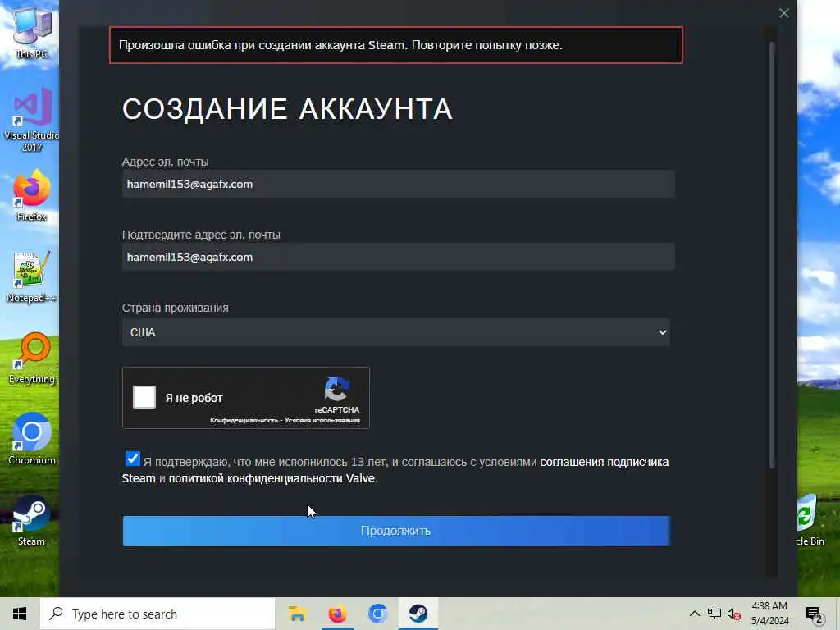Screen dimensions: 840x630
Task: Click the Продолжить button
Action: (396, 531)
